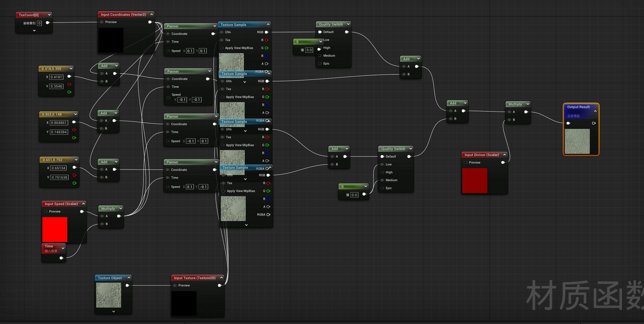The image size is (644, 324).
Task: Click the bottom Texture Sample texture thumbnail
Action: tap(233, 209)
